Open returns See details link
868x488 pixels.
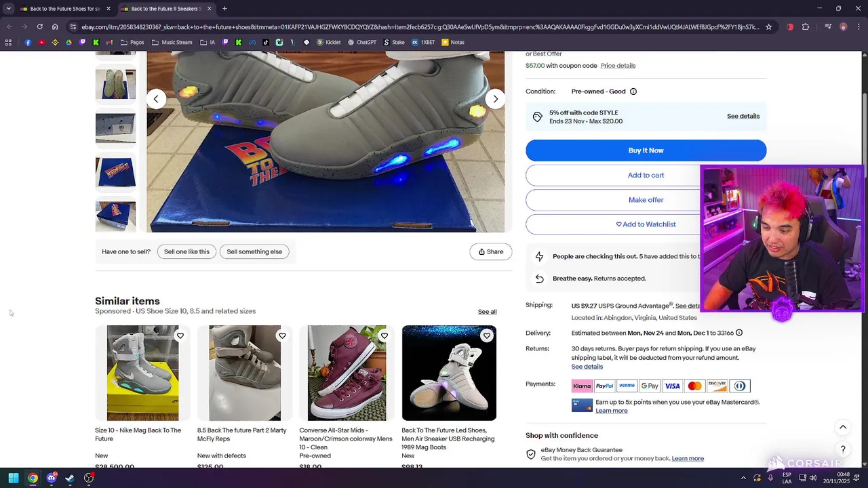pos(587,367)
